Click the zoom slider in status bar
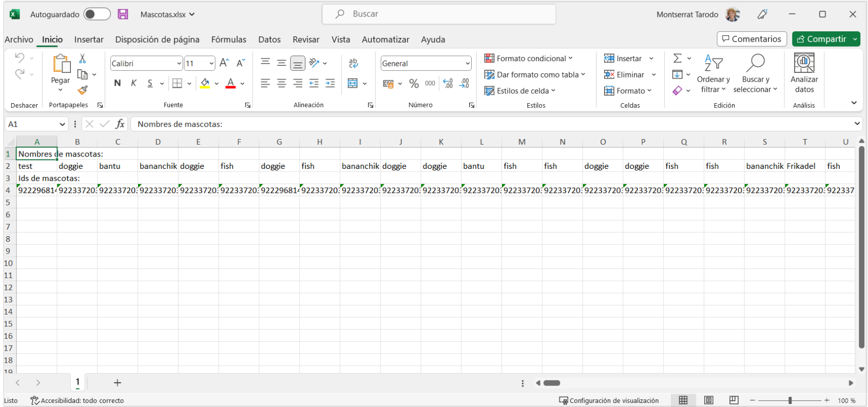868x407 pixels. tap(790, 400)
